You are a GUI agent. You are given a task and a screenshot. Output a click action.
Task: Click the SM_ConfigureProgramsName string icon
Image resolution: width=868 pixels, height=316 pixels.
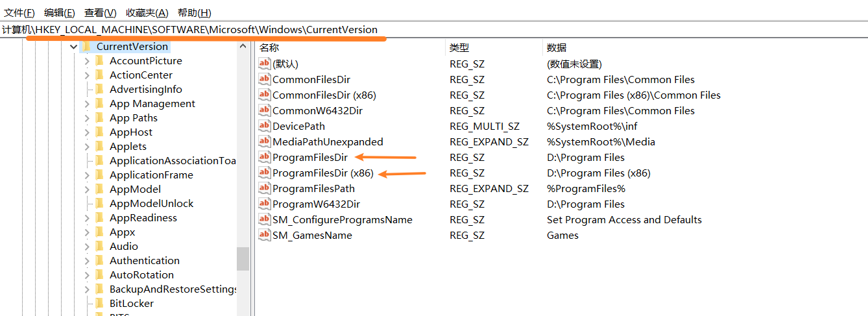coord(264,219)
